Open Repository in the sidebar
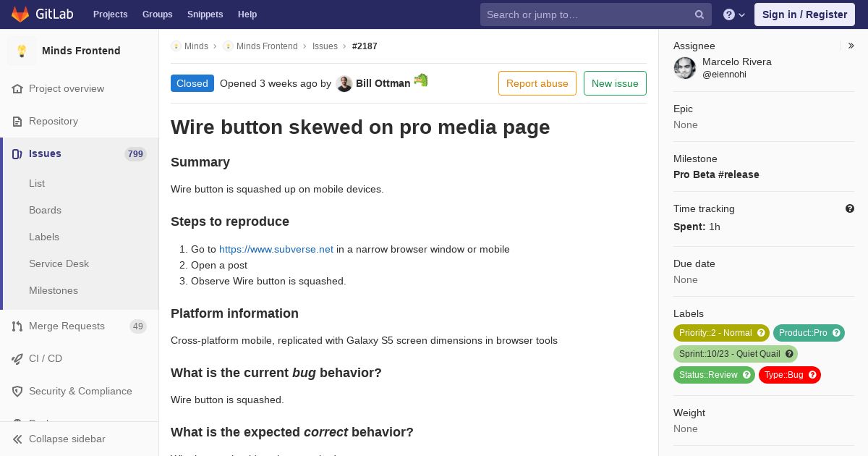The height and width of the screenshot is (456, 868). [x=54, y=121]
